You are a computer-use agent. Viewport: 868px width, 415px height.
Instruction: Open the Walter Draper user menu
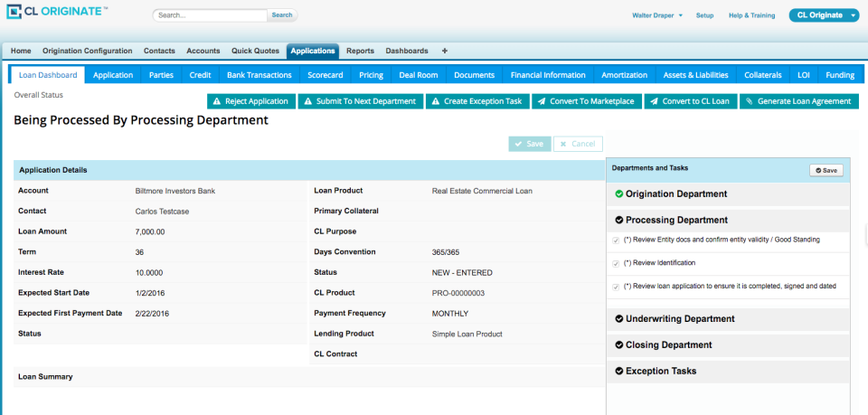(657, 15)
